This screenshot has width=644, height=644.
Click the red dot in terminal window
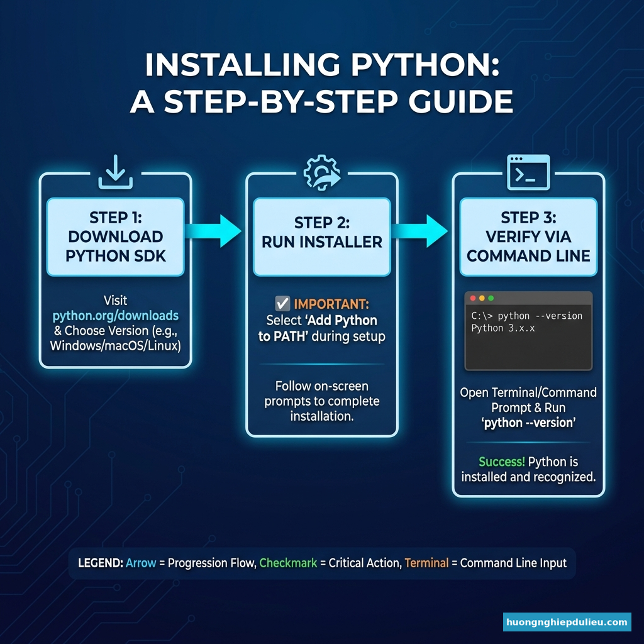tap(474, 298)
